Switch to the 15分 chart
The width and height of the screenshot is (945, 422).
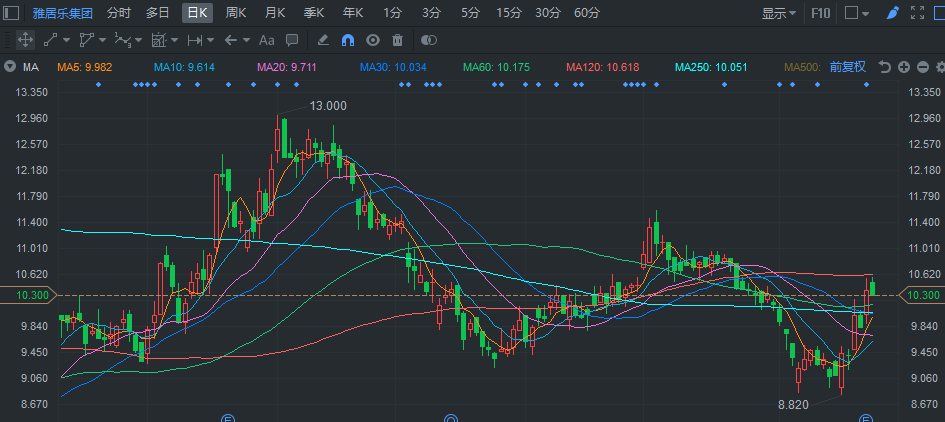509,13
